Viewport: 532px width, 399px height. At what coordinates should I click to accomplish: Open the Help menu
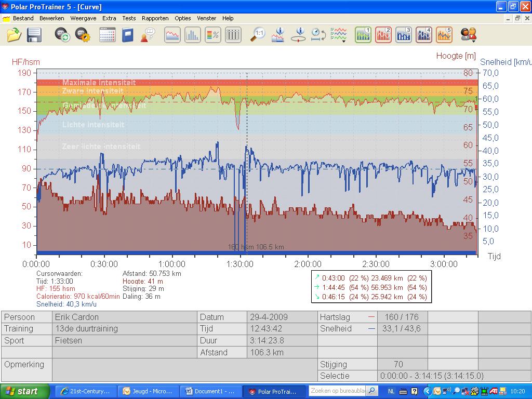coord(228,18)
